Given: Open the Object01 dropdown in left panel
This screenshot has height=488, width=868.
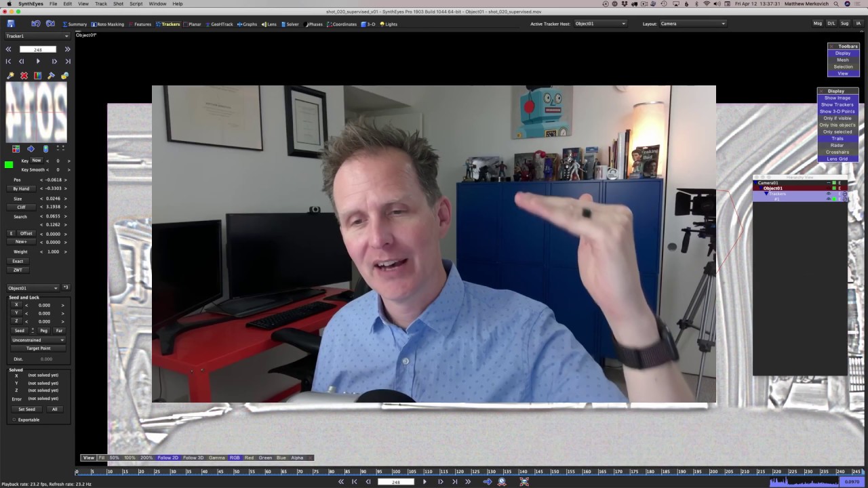Looking at the screenshot, I should click(x=33, y=288).
